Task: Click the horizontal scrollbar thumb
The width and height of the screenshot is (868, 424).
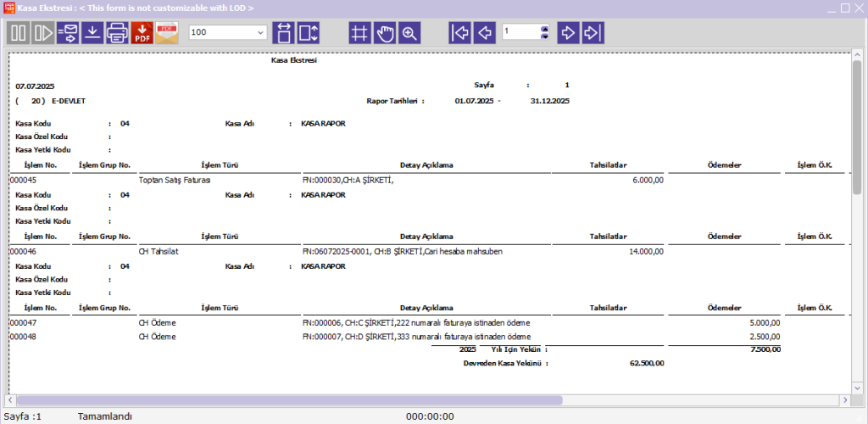Action: (290, 399)
